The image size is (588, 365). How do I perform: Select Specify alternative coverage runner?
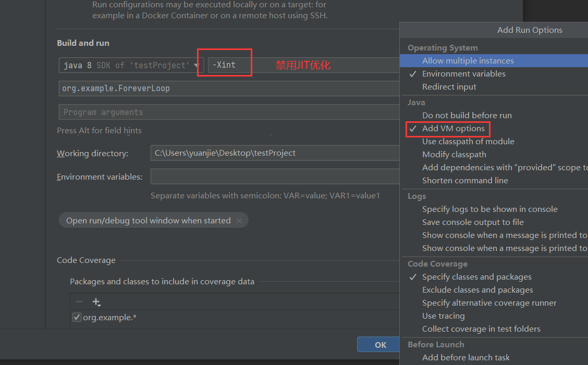[x=494, y=303]
